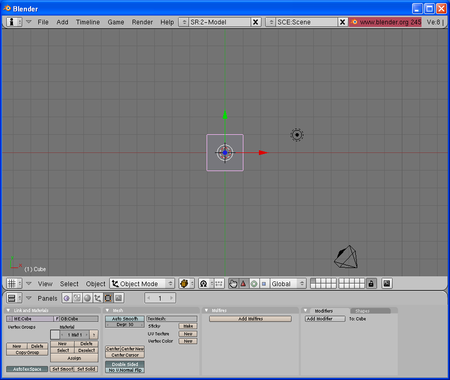Click the green Y-axis manipulator arrow

point(225,114)
